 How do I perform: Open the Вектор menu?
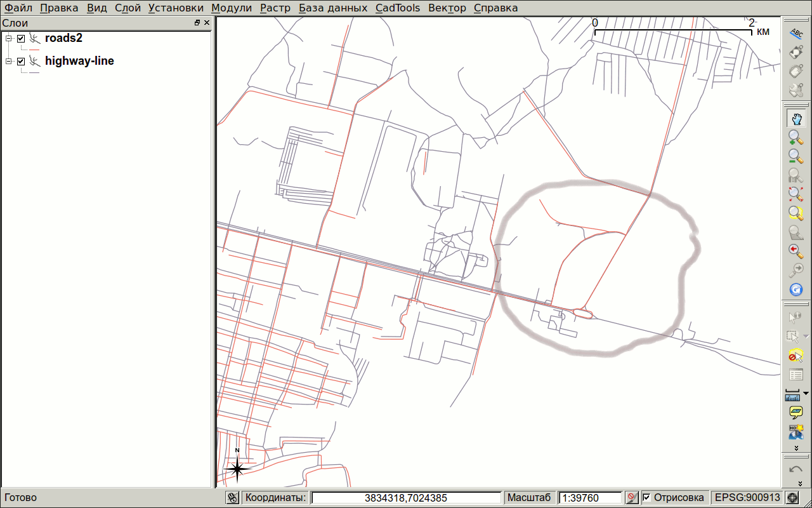click(447, 8)
